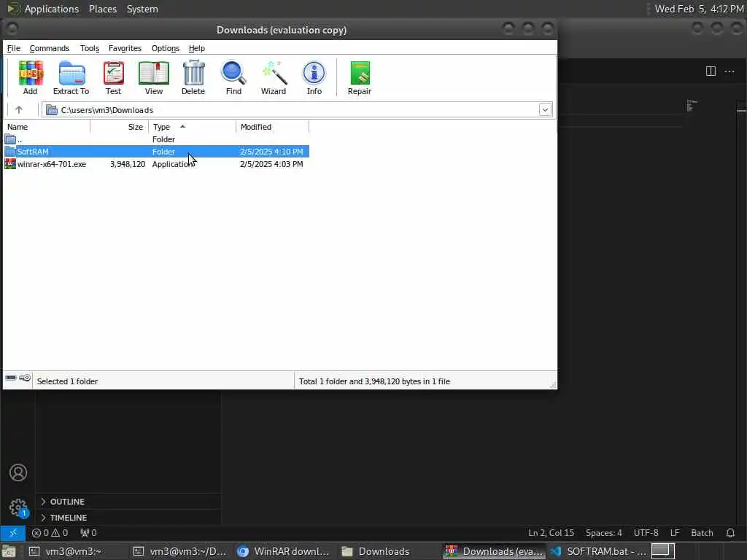Image resolution: width=747 pixels, height=560 pixels.
Task: Click the VS Code remote window indicator
Action: point(13,532)
